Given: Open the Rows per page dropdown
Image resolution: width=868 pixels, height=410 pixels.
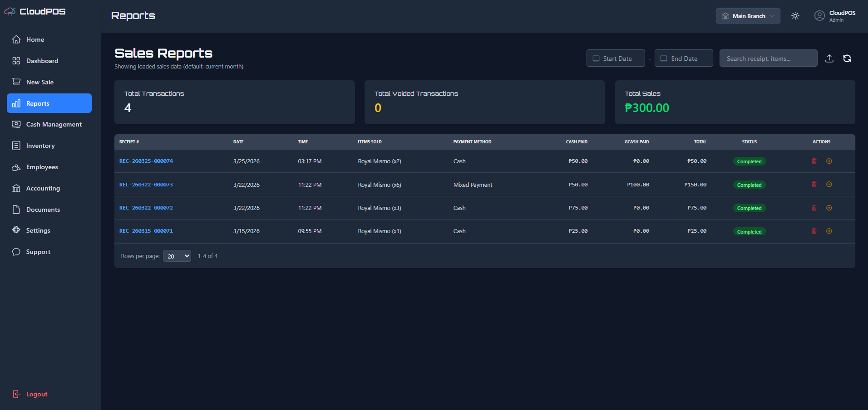Looking at the screenshot, I should (177, 256).
